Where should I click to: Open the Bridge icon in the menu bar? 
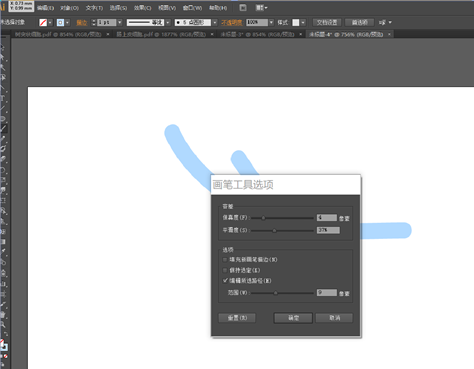pos(243,8)
